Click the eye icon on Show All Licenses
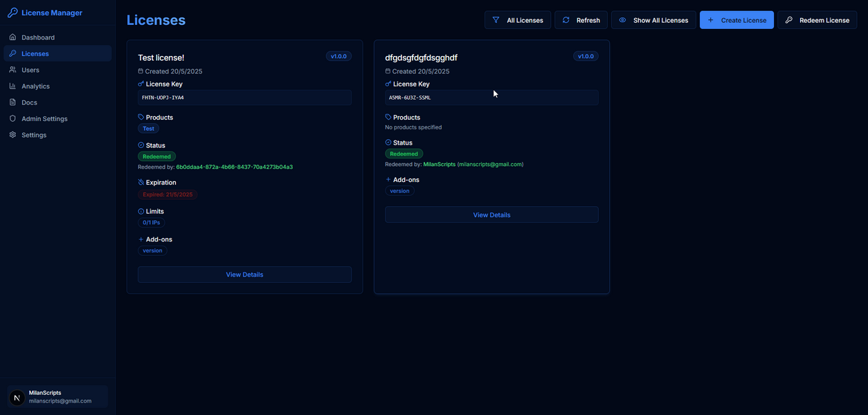The image size is (868, 415). tap(622, 20)
